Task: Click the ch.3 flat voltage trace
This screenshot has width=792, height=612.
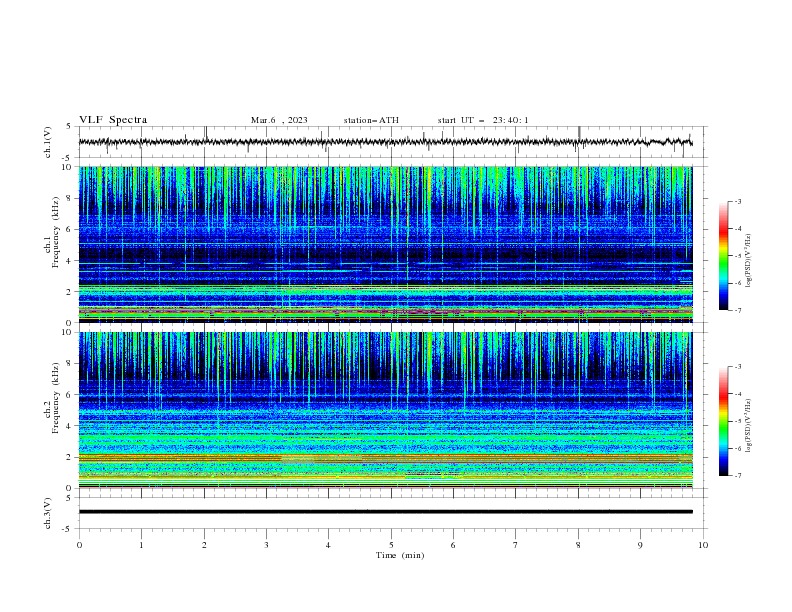Action: point(385,512)
